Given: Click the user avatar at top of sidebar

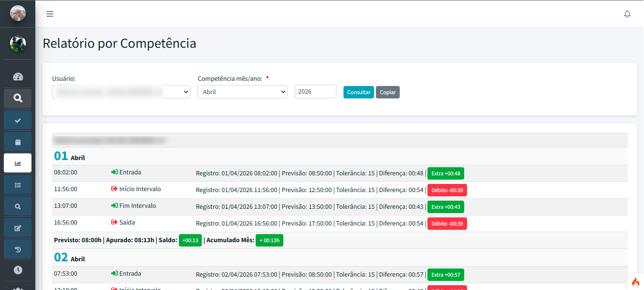Looking at the screenshot, I should point(18,13).
